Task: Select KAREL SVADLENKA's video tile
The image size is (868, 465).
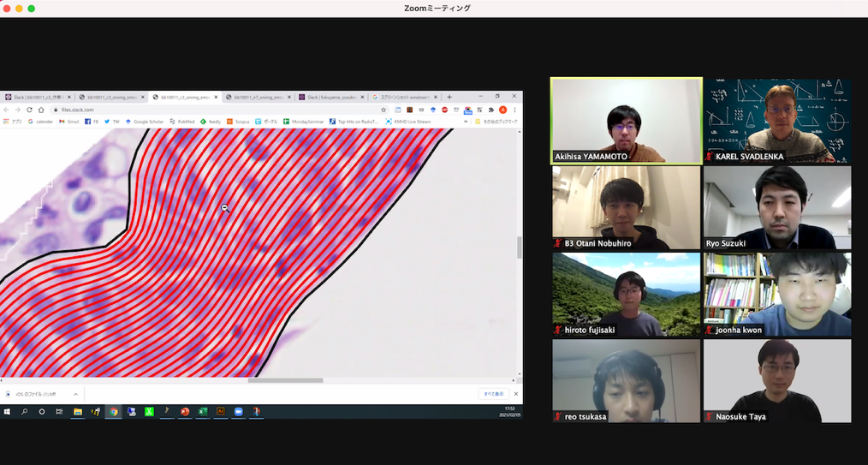Action: click(x=777, y=121)
